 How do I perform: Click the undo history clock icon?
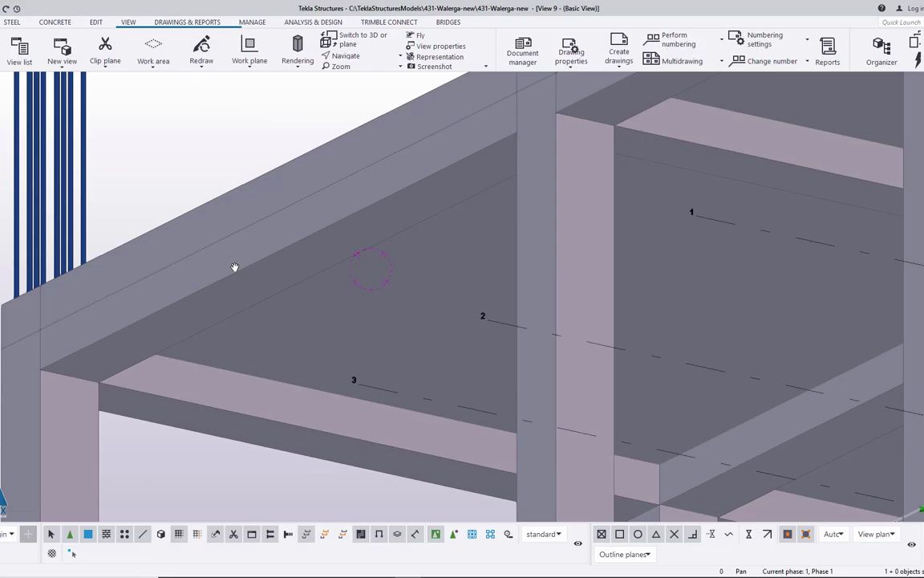point(17,9)
